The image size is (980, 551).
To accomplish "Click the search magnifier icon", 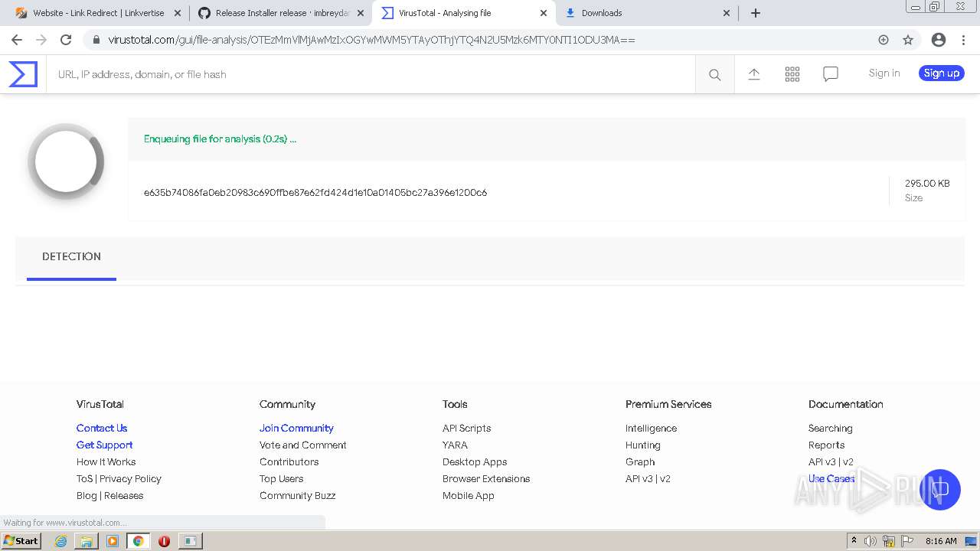I will 715,74.
